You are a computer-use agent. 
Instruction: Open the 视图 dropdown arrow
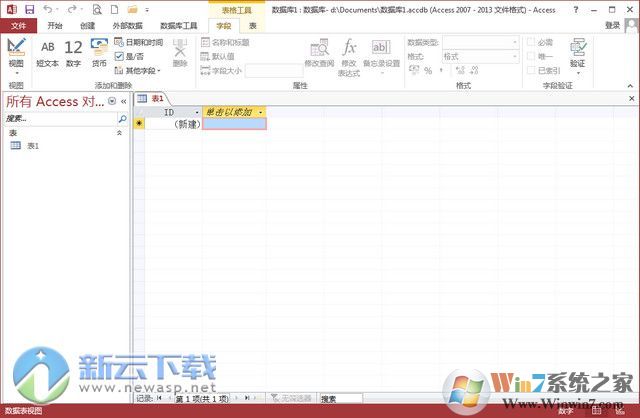(x=17, y=73)
